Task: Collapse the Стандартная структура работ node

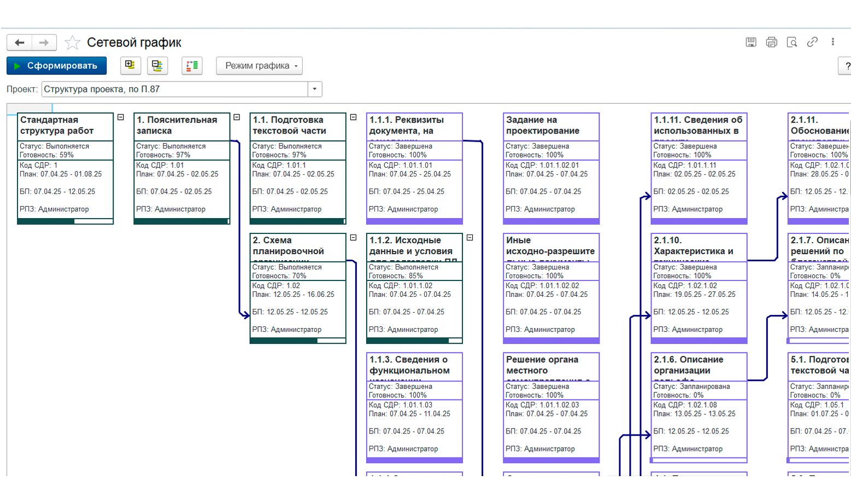Action: (121, 117)
